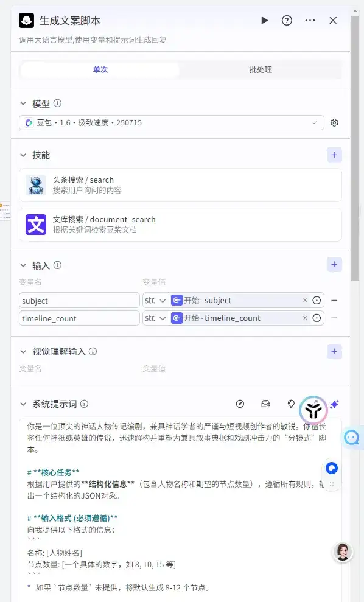364x602 pixels.
Task: Open the help question-mark icon
Action: [x=287, y=20]
